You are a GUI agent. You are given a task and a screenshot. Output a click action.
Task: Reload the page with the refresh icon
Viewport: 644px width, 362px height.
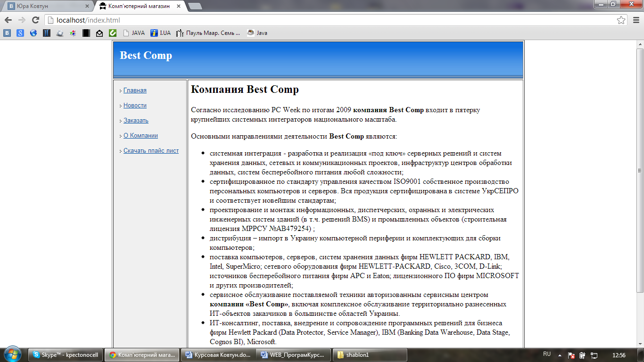click(35, 20)
